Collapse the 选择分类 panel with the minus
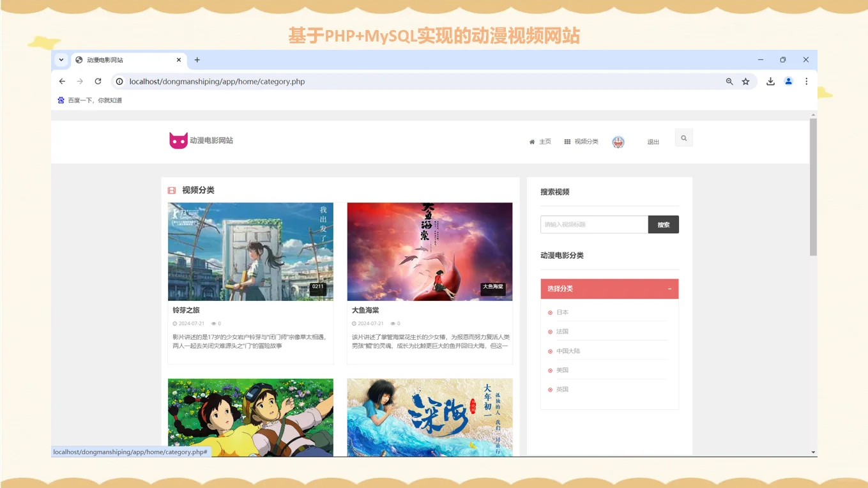 [x=671, y=288]
